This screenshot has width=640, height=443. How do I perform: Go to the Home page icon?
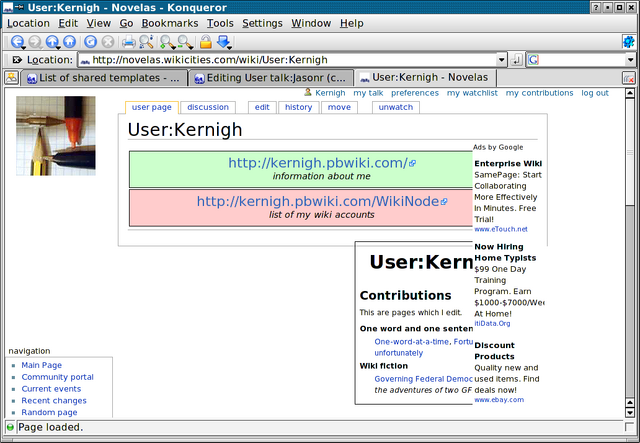point(69,41)
